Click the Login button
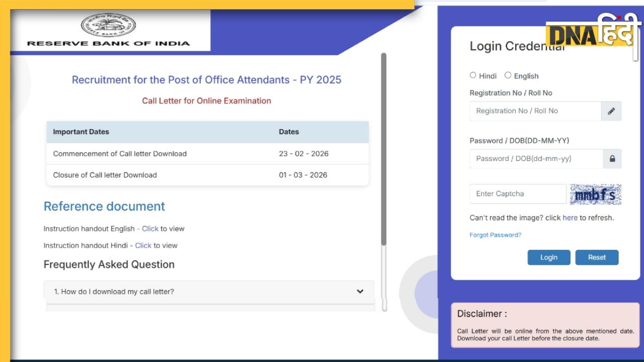The image size is (644, 362). (x=549, y=257)
